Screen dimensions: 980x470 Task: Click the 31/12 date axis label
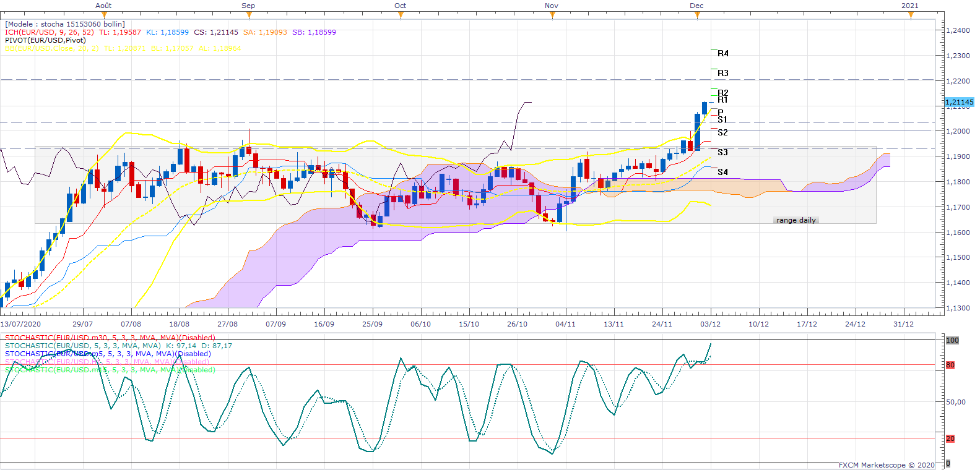tap(903, 324)
